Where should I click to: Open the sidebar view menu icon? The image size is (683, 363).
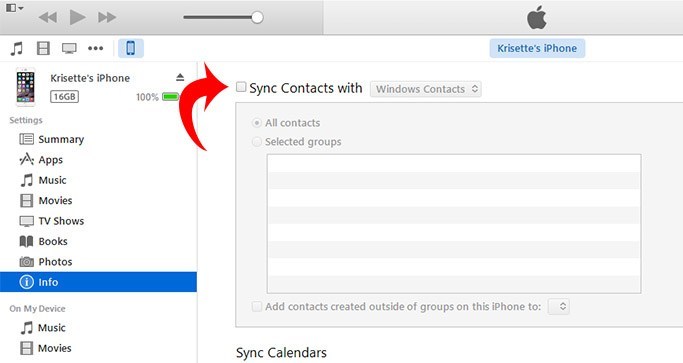pos(14,8)
